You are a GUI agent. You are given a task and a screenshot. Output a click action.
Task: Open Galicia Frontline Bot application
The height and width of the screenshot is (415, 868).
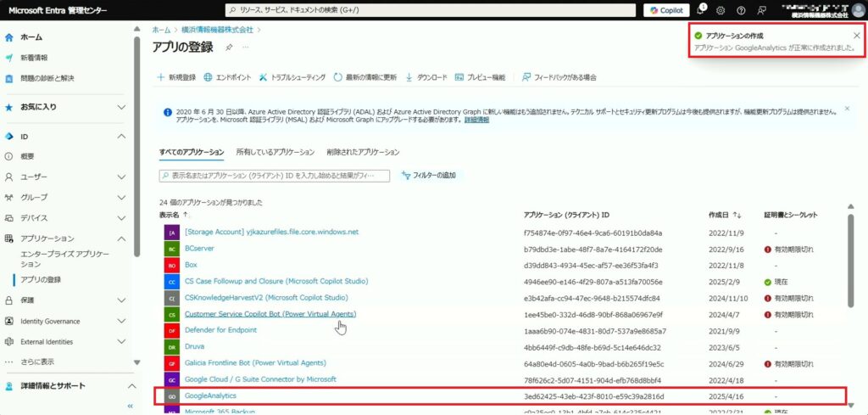click(x=255, y=363)
